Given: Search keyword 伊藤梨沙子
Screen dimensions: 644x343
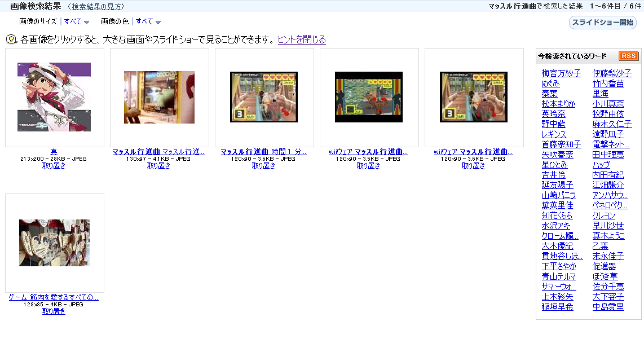Looking at the screenshot, I should (x=612, y=73).
